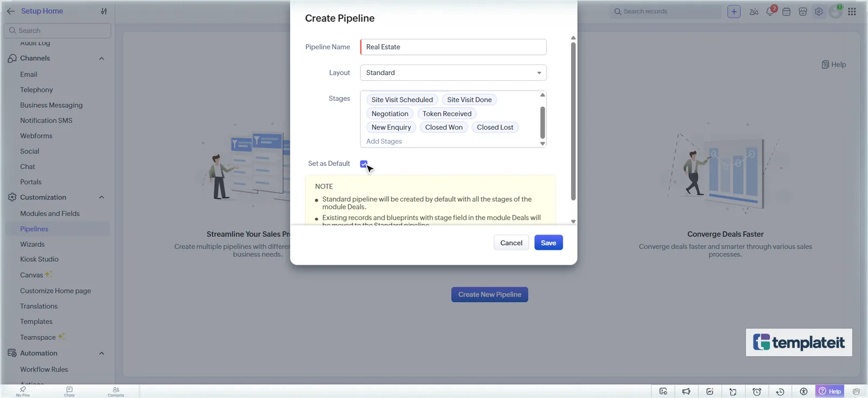
Task: Click the Cancel button
Action: point(511,243)
